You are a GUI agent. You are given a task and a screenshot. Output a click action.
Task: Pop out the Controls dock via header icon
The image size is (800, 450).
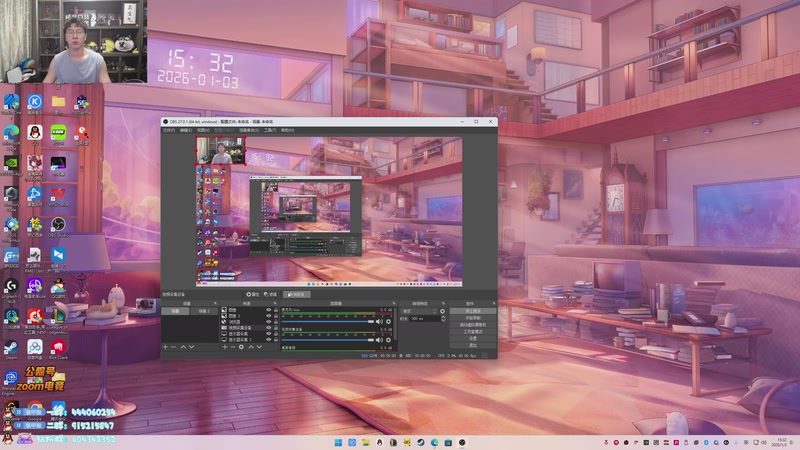pos(493,304)
